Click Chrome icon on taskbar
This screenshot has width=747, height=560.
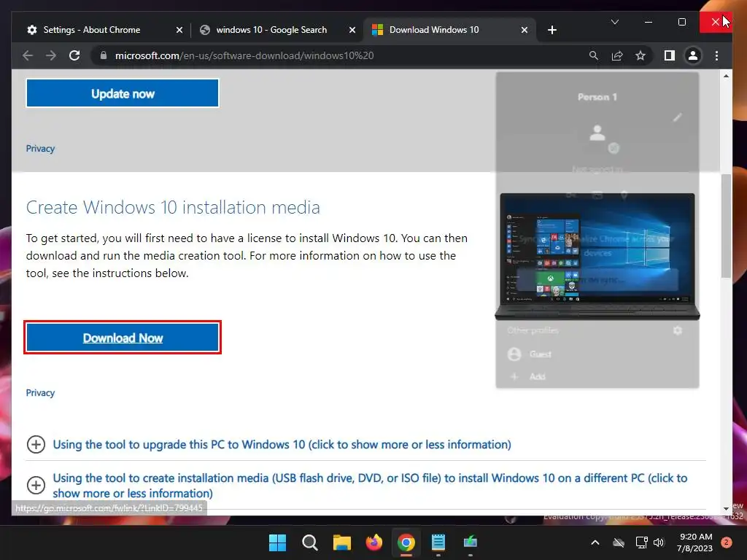pyautogui.click(x=406, y=542)
